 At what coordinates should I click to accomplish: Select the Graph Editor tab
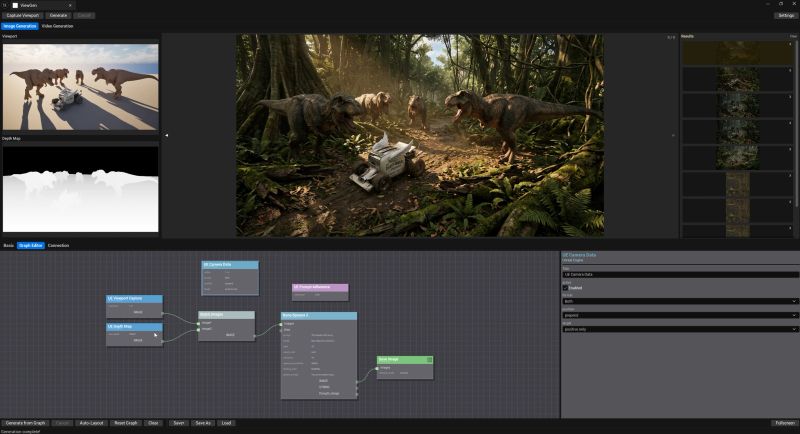31,245
